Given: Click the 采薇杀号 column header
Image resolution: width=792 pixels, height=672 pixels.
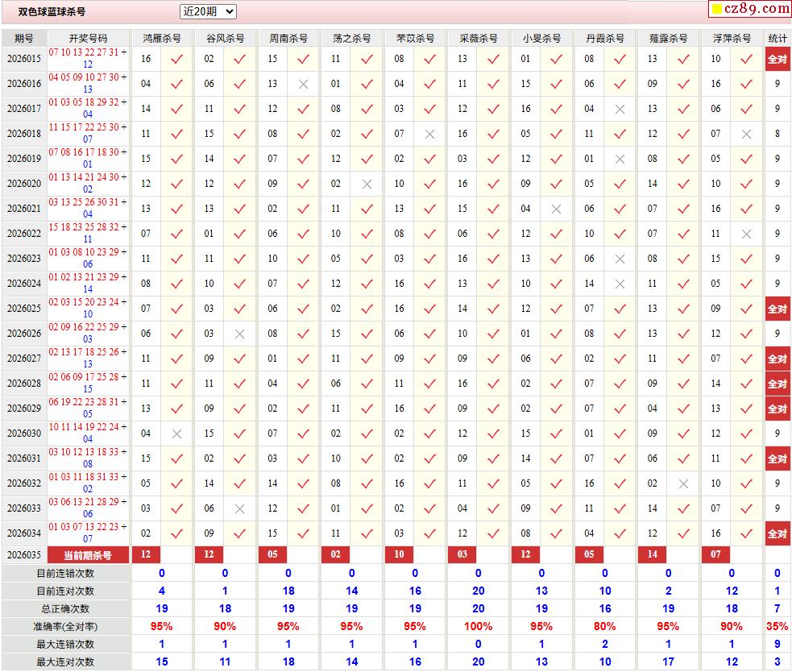Looking at the screenshot, I should pyautogui.click(x=479, y=38).
